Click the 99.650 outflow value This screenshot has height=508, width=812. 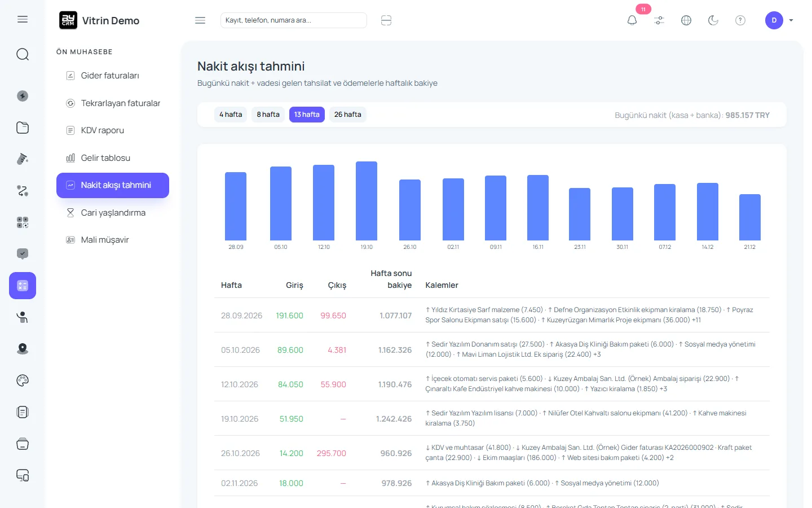pos(333,316)
